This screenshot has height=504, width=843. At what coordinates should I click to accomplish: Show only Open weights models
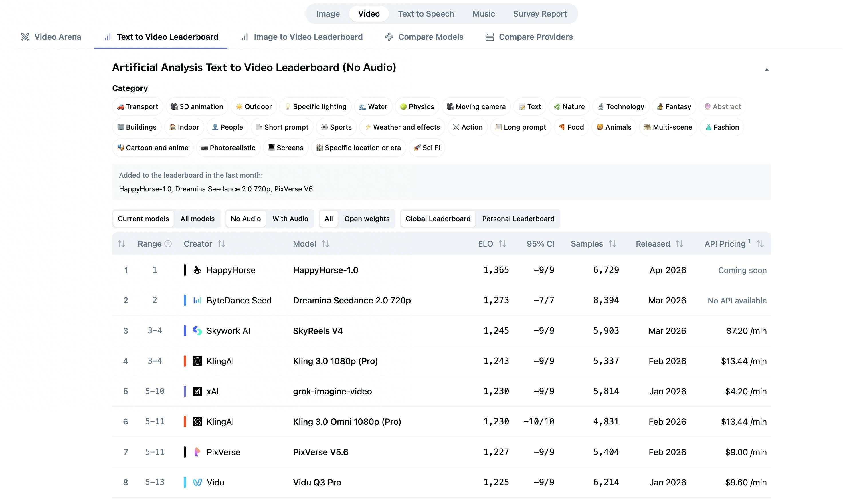click(x=367, y=218)
